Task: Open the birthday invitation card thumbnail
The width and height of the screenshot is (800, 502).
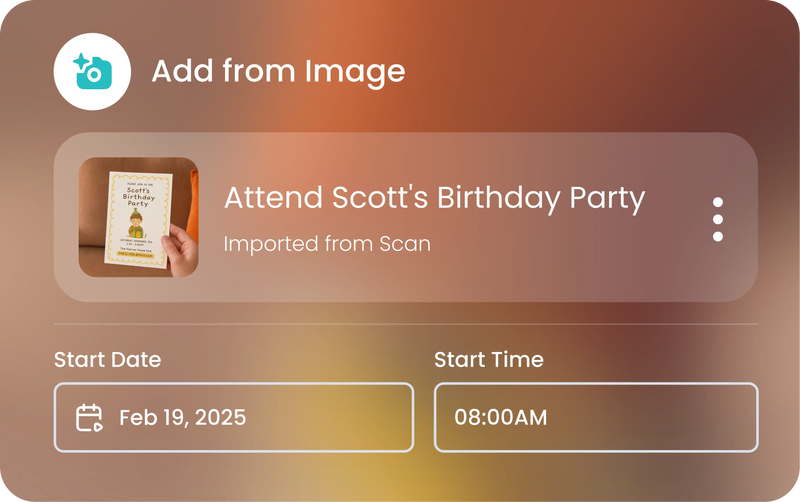Action: (139, 217)
